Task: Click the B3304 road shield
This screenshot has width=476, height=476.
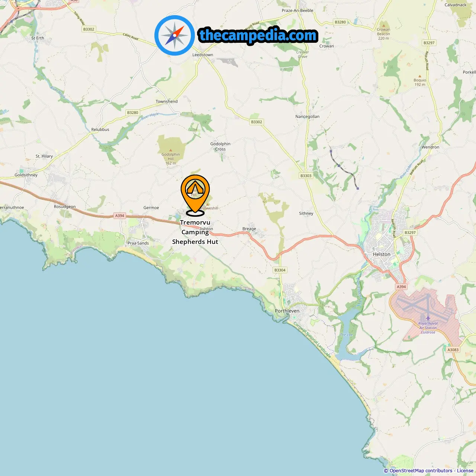Action: point(280,270)
